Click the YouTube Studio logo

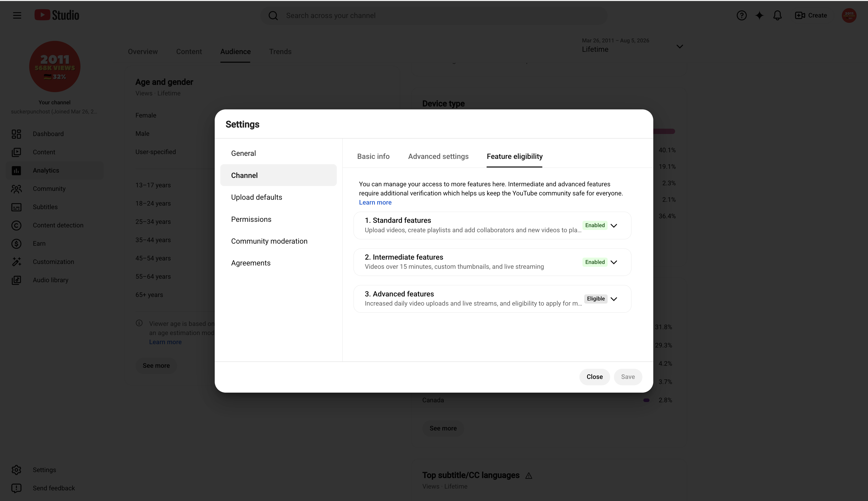pos(57,15)
